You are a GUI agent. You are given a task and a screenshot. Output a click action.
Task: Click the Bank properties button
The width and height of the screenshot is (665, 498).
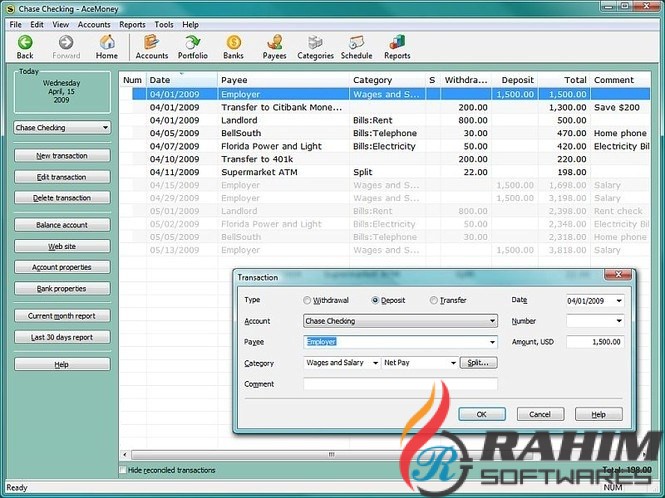tap(62, 288)
